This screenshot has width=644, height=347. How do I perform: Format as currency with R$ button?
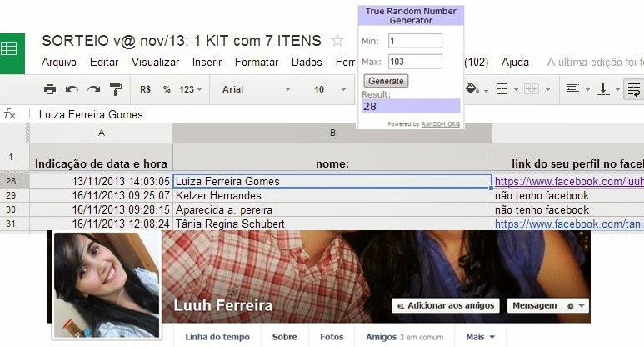(146, 89)
